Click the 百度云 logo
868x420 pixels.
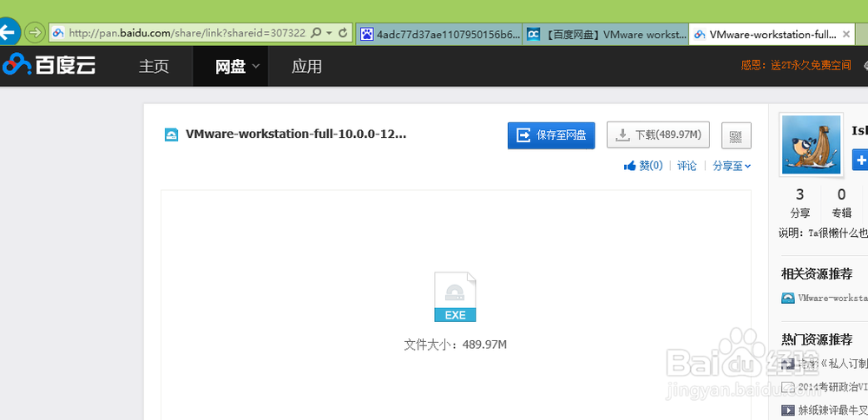pos(49,66)
